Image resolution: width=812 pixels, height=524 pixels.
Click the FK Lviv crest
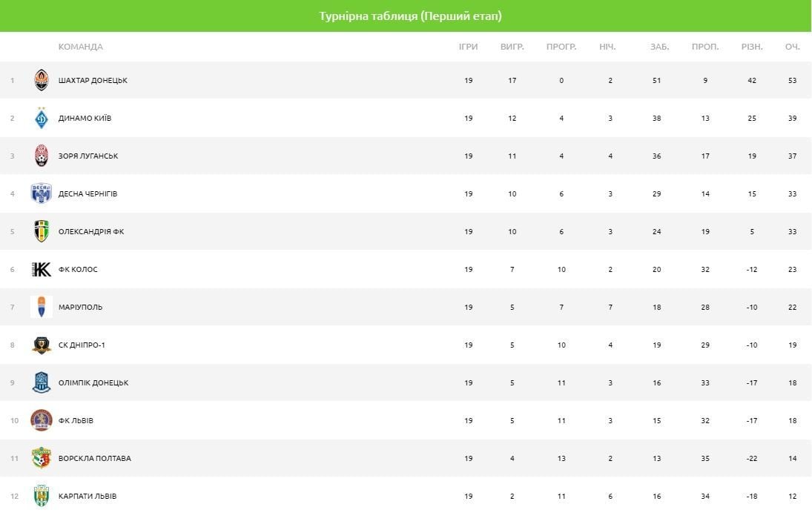pyautogui.click(x=42, y=420)
